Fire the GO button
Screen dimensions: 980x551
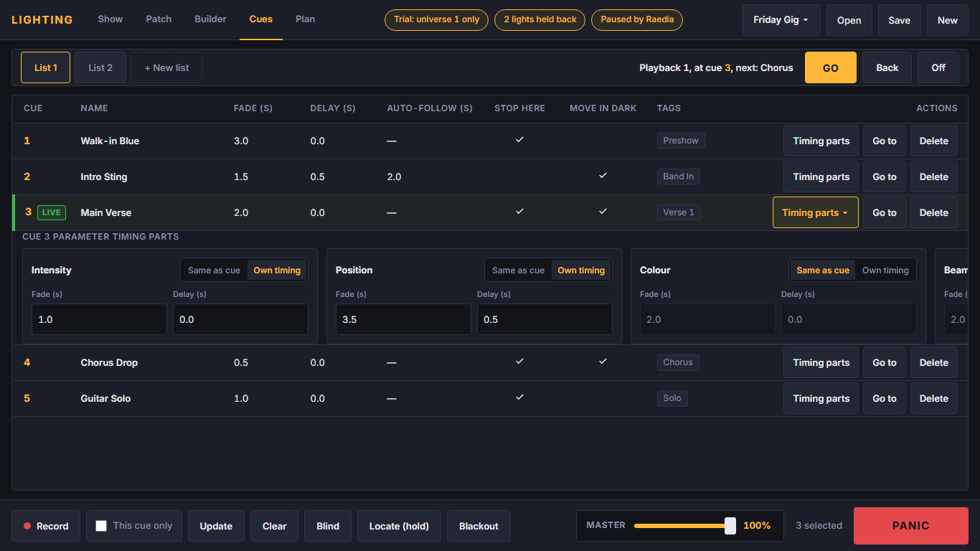(831, 67)
